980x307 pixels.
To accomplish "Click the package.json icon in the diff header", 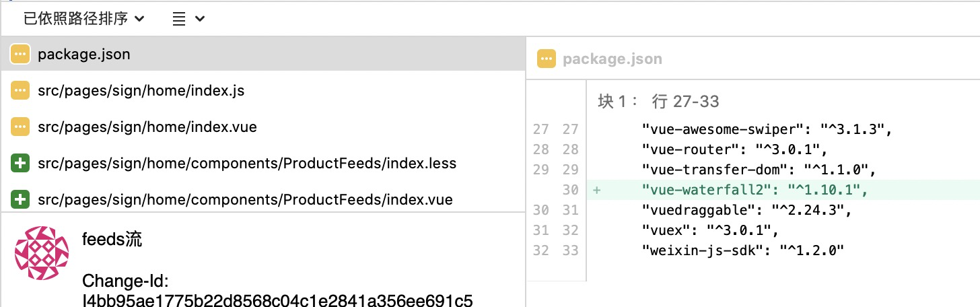I will [546, 59].
